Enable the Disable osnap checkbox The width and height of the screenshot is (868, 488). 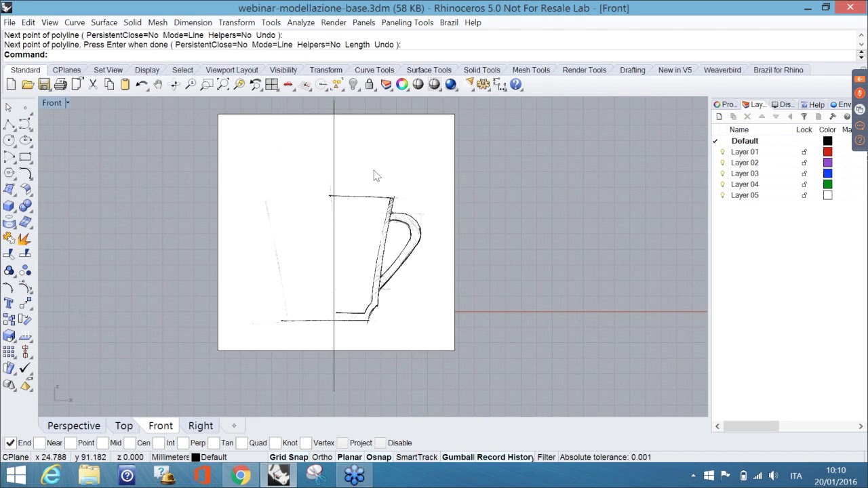click(380, 443)
